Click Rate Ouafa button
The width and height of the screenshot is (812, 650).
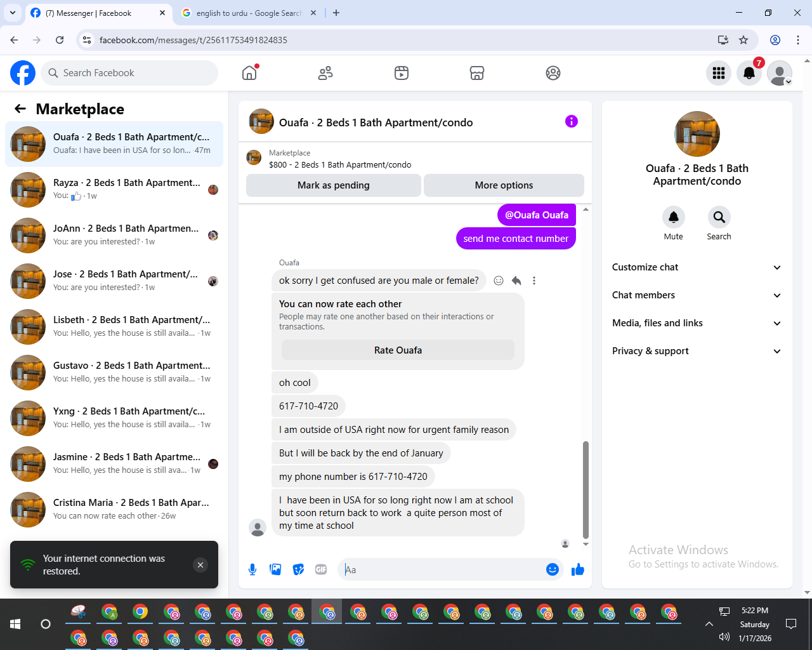pyautogui.click(x=398, y=350)
